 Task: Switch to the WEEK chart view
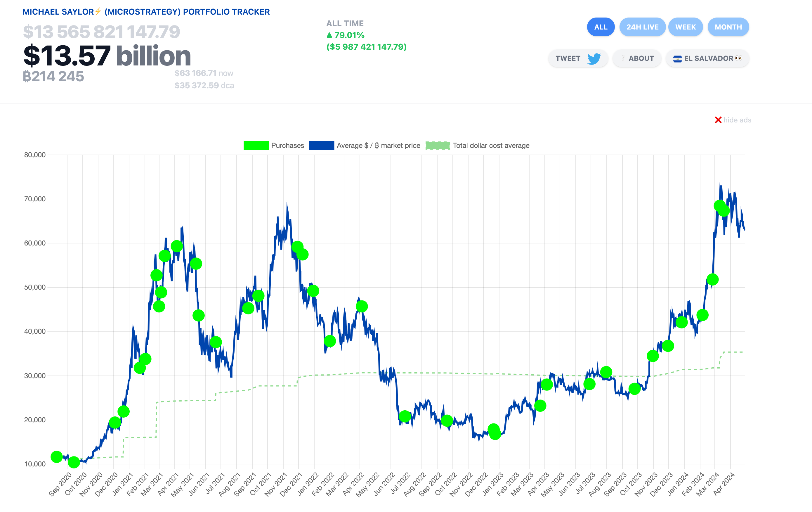(x=686, y=27)
